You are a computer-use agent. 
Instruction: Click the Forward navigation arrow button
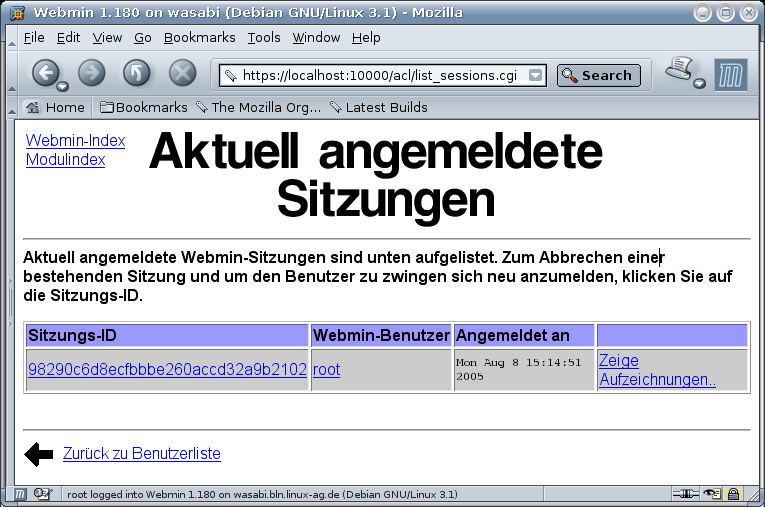tap(92, 73)
